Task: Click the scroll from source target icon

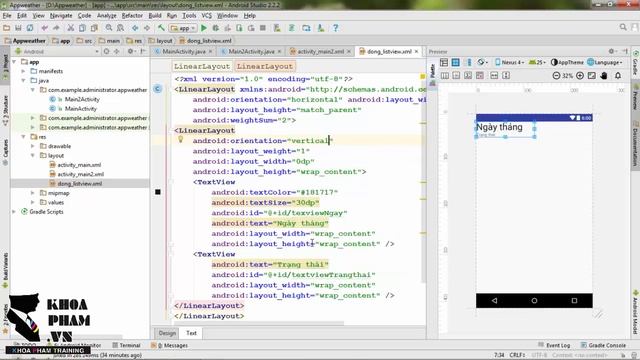Action: (107, 51)
